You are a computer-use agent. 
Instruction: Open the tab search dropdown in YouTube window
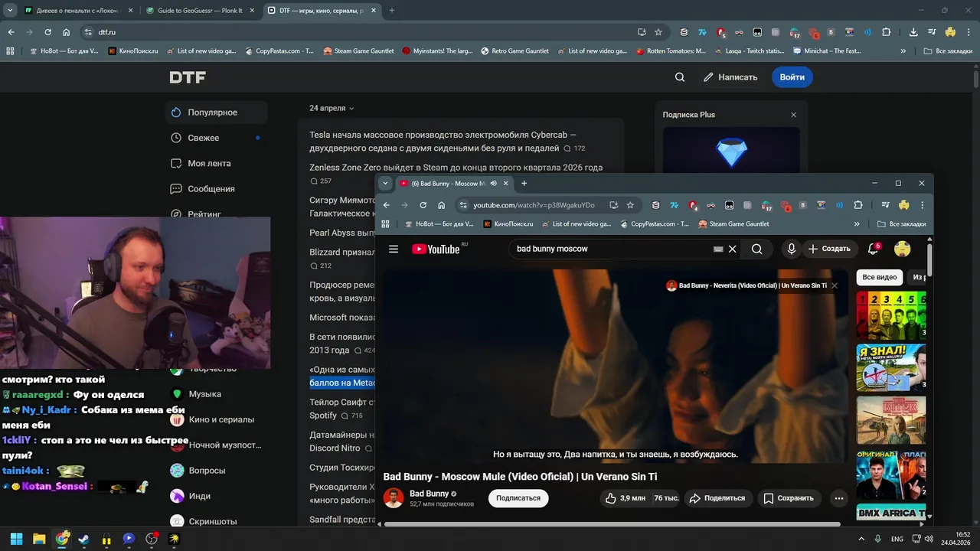[x=385, y=184]
